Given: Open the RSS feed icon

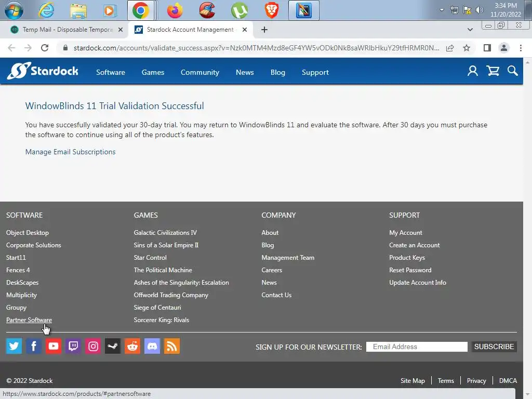Looking at the screenshot, I should 172,346.
